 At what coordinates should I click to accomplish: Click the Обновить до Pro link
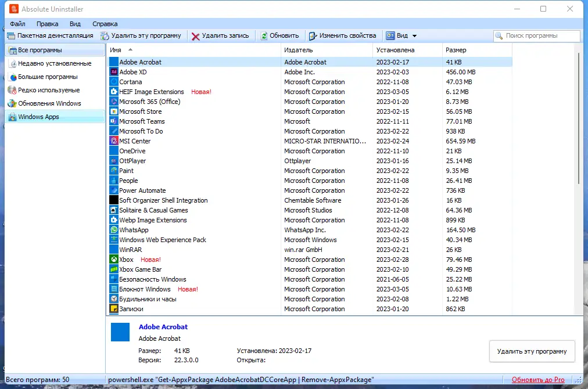[x=538, y=380]
